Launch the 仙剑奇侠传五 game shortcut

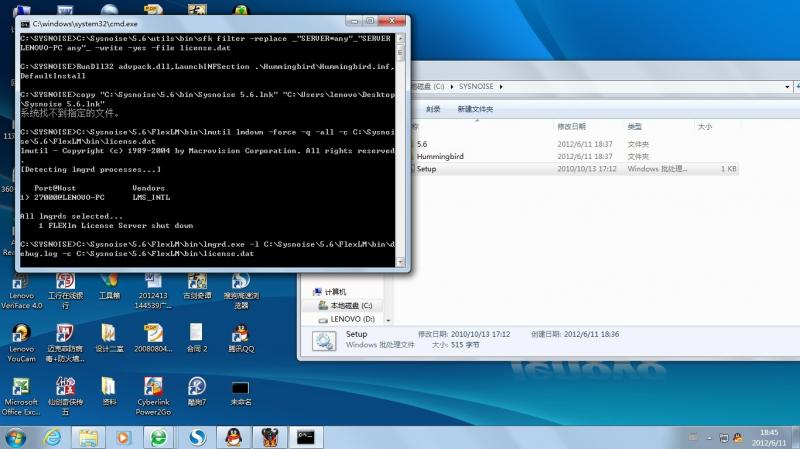click(x=65, y=397)
